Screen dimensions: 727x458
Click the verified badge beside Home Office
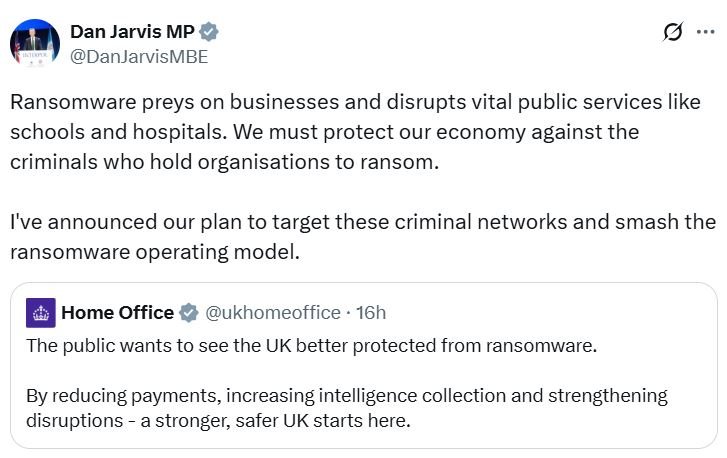click(188, 313)
